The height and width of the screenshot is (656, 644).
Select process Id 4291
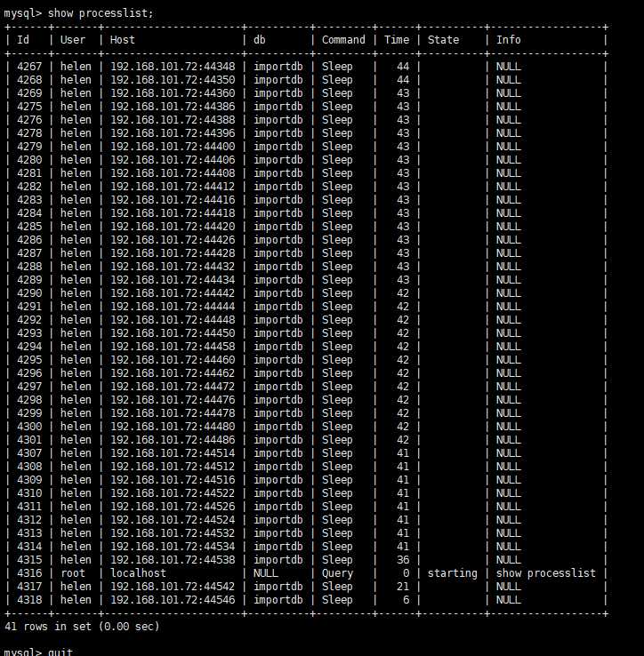[29, 307]
